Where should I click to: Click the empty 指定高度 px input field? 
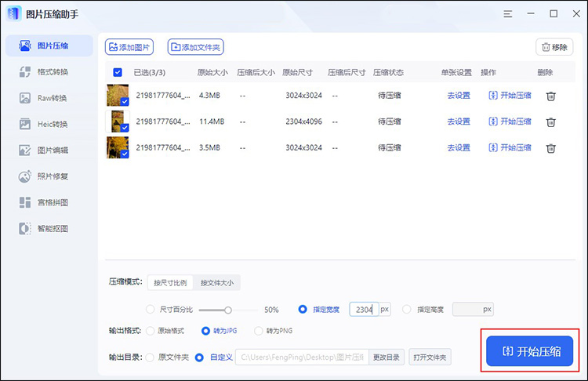click(x=473, y=310)
